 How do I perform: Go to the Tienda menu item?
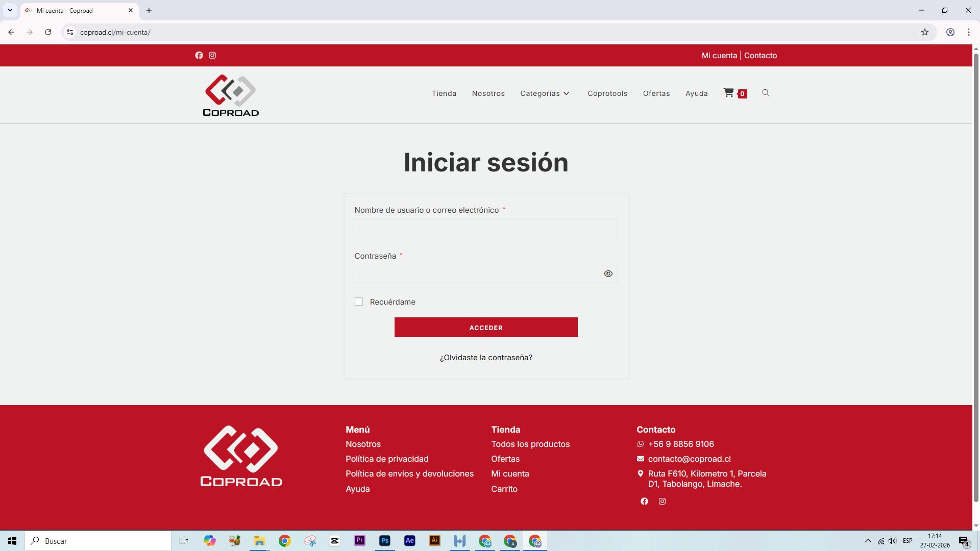444,93
